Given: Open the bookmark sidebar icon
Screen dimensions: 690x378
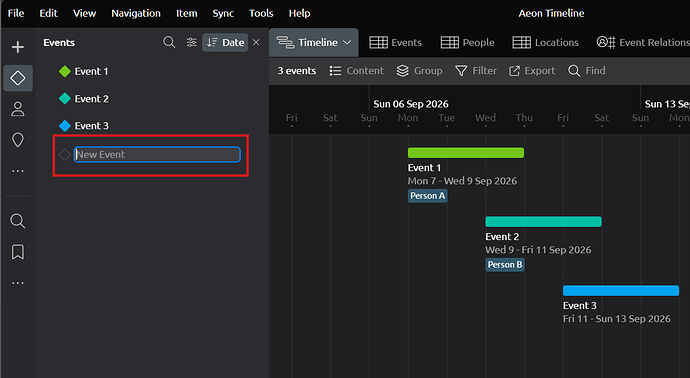Looking at the screenshot, I should coord(18,252).
